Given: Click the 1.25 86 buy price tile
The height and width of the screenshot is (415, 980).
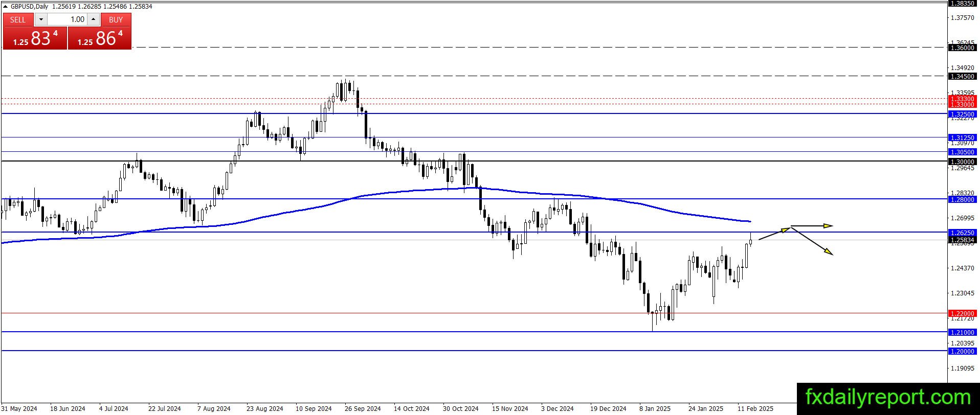Looking at the screenshot, I should tap(100, 38).
